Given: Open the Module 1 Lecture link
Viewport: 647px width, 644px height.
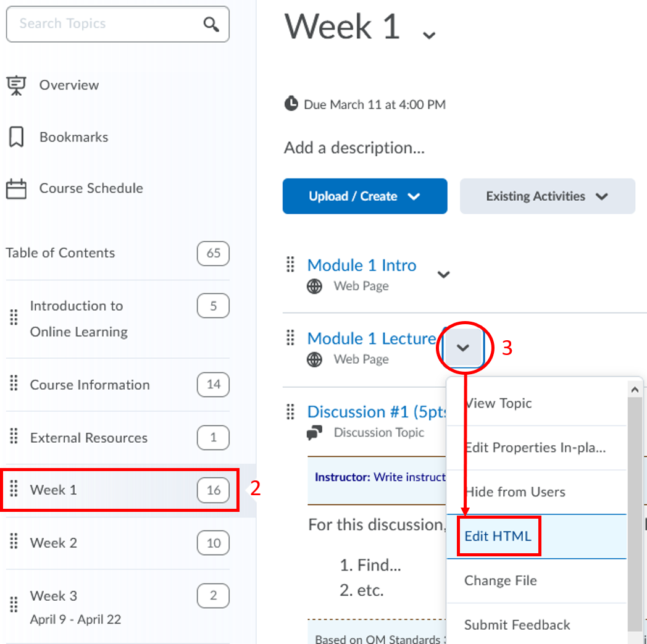Looking at the screenshot, I should [371, 338].
